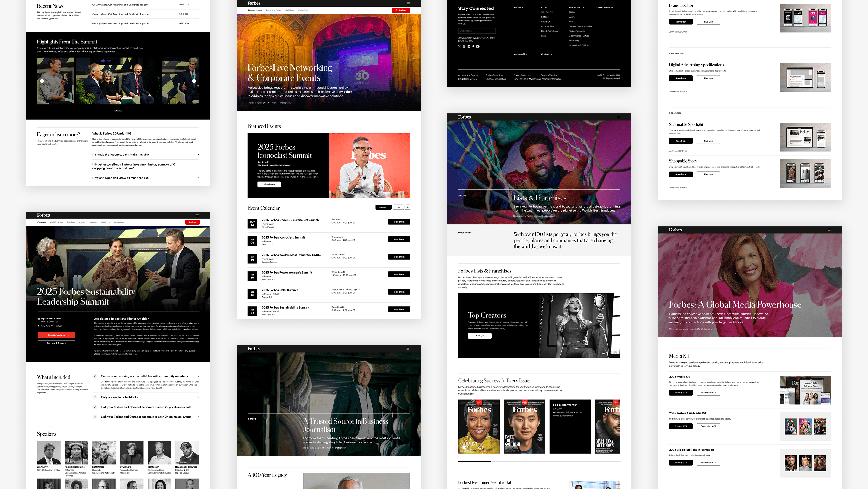Click calendar icon beside September 24, 2025
868x489 pixels.
point(39,319)
